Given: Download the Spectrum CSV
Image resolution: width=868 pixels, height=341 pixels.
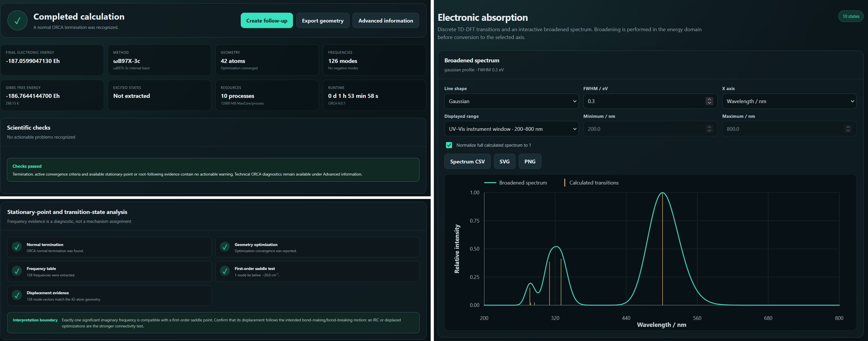Looking at the screenshot, I should pos(467,161).
